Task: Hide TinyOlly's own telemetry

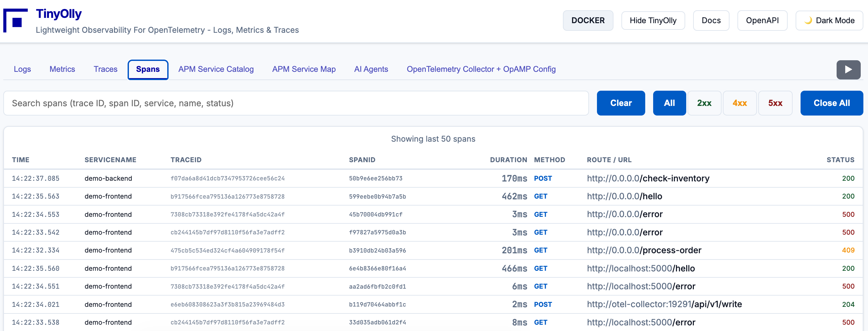Action: [x=653, y=21]
